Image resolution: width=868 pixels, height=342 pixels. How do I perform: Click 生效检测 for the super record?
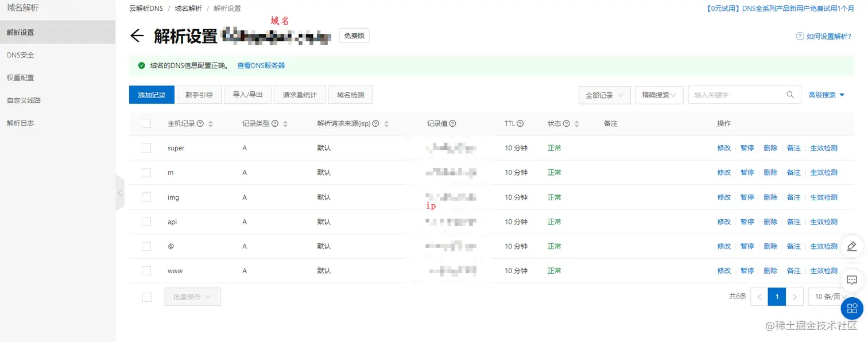(x=824, y=148)
